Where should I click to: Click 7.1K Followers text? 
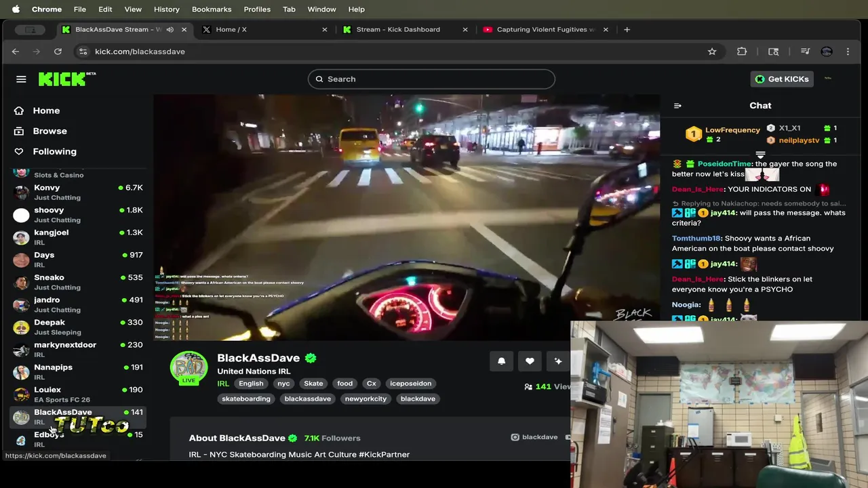pyautogui.click(x=332, y=438)
